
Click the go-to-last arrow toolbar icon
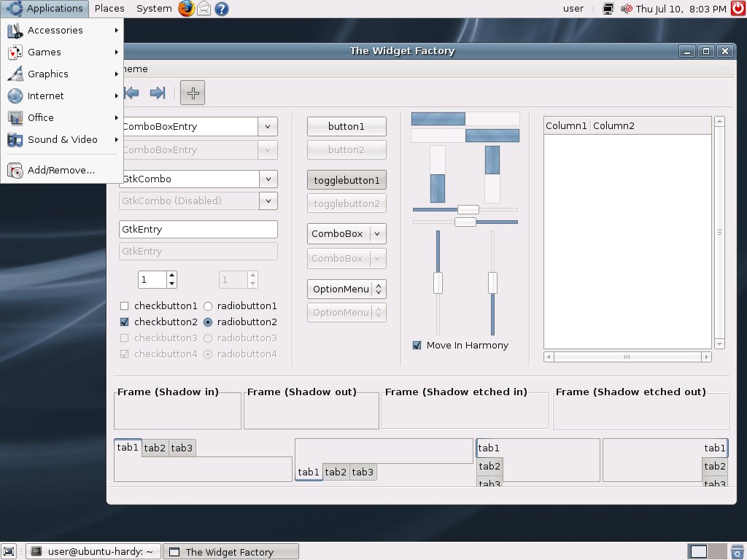158,93
